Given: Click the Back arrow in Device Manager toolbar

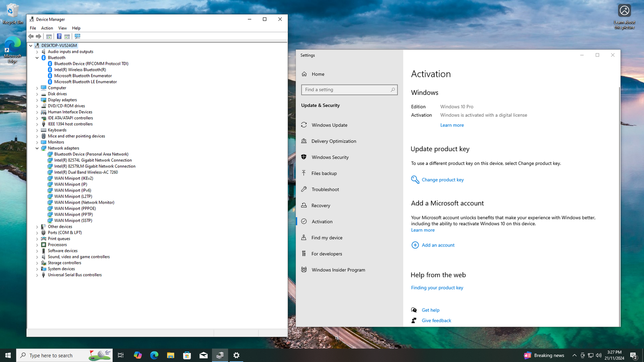Looking at the screenshot, I should [31, 36].
